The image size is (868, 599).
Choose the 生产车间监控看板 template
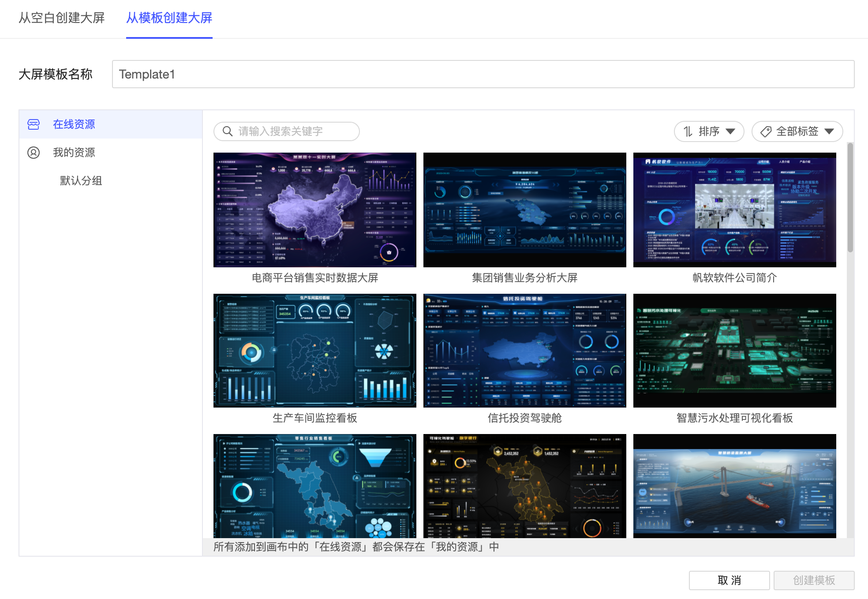(314, 351)
